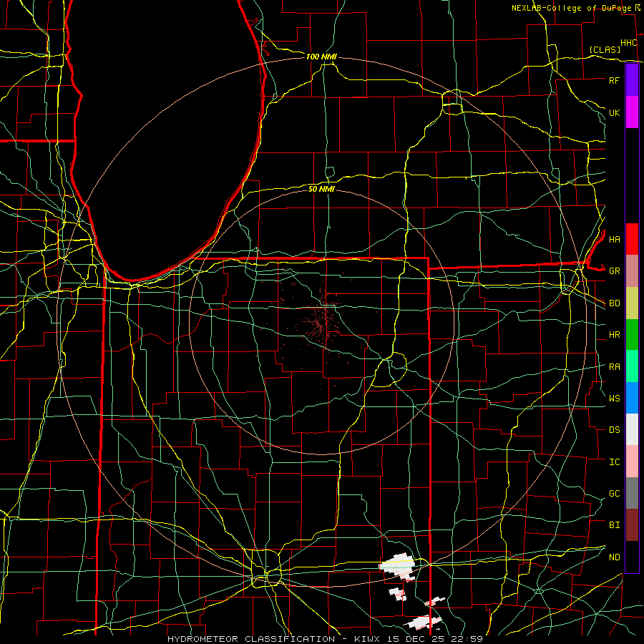The image size is (644, 644).
Task: Click the [CLAS] label
Action: point(605,49)
